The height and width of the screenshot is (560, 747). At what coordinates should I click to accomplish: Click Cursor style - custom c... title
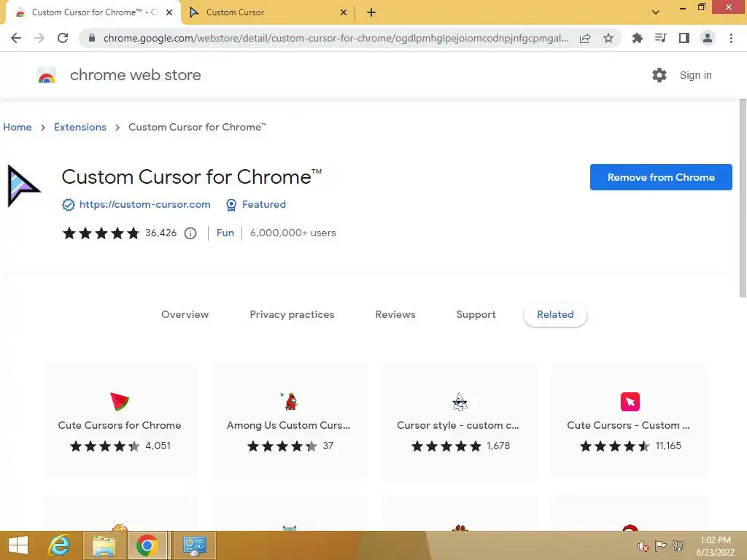[458, 425]
